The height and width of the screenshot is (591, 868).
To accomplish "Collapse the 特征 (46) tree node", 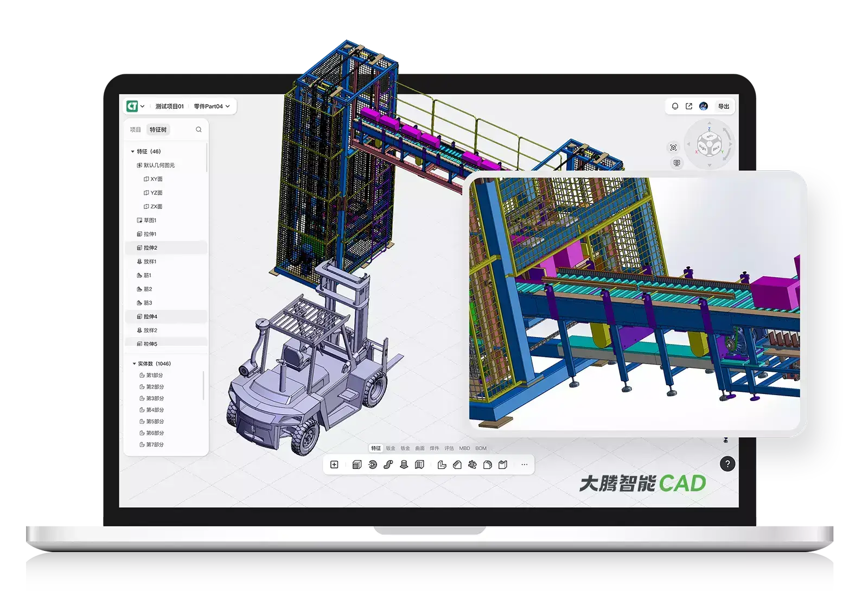I will (133, 151).
